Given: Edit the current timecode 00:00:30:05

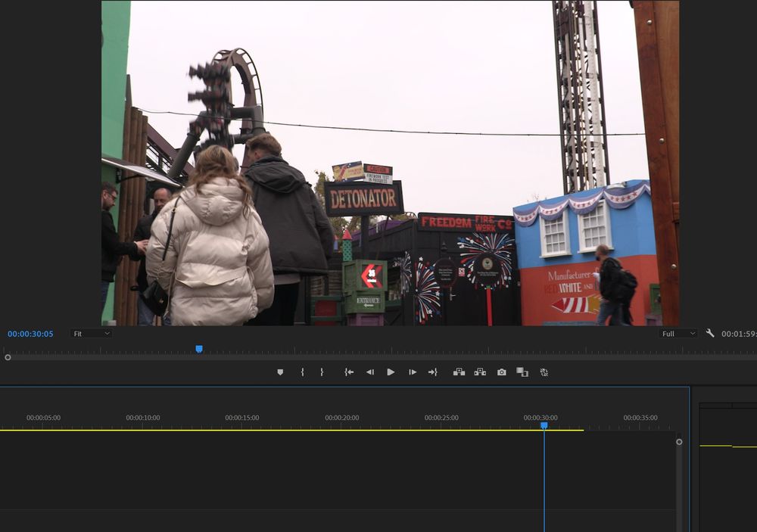Looking at the screenshot, I should 30,333.
